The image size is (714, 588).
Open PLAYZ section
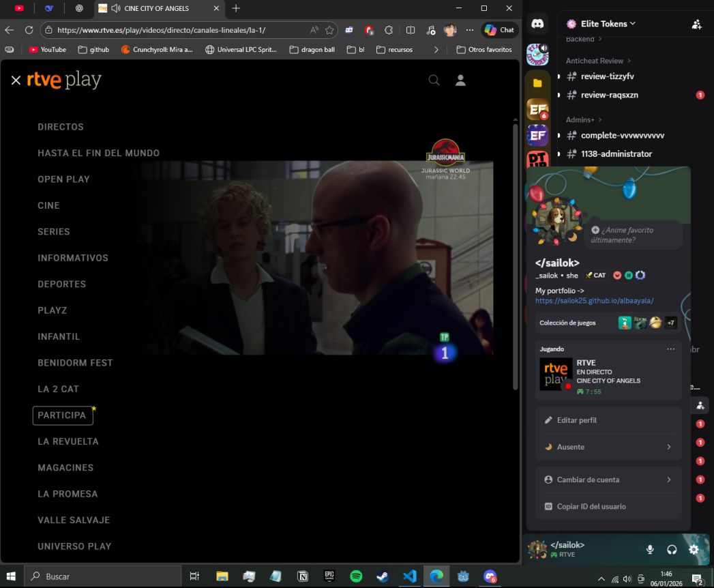click(x=53, y=310)
